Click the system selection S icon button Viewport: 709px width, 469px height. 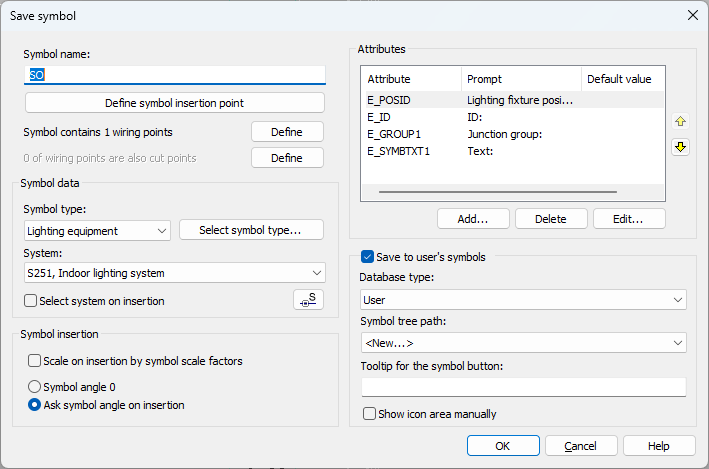pyautogui.click(x=309, y=300)
